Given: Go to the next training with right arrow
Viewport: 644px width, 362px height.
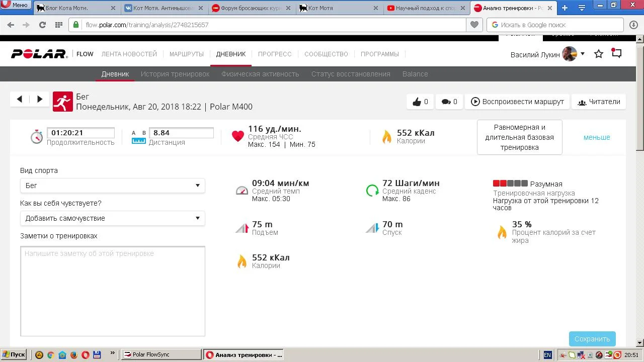Looking at the screenshot, I should click(40, 99).
